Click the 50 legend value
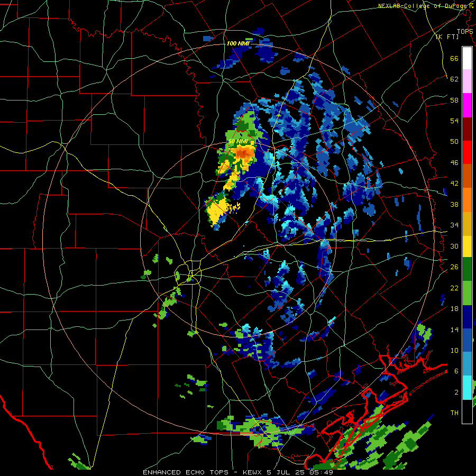The height and width of the screenshot is (476, 476). [454, 141]
